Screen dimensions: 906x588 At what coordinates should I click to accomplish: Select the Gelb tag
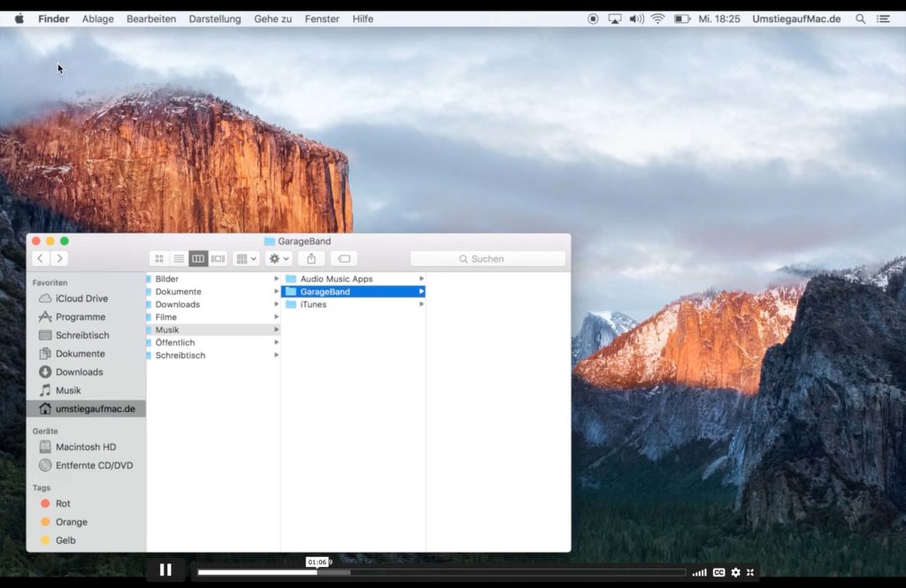click(x=86, y=540)
